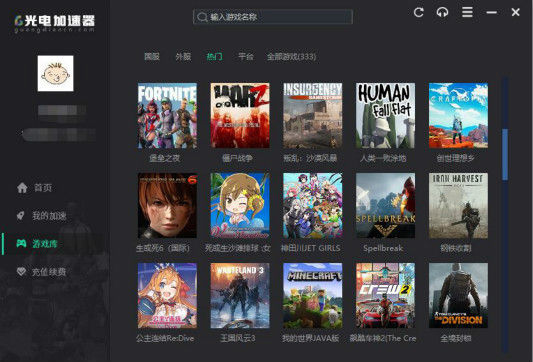Select the WarZ game cover
Image resolution: width=533 pixels, height=362 pixels.
point(240,116)
